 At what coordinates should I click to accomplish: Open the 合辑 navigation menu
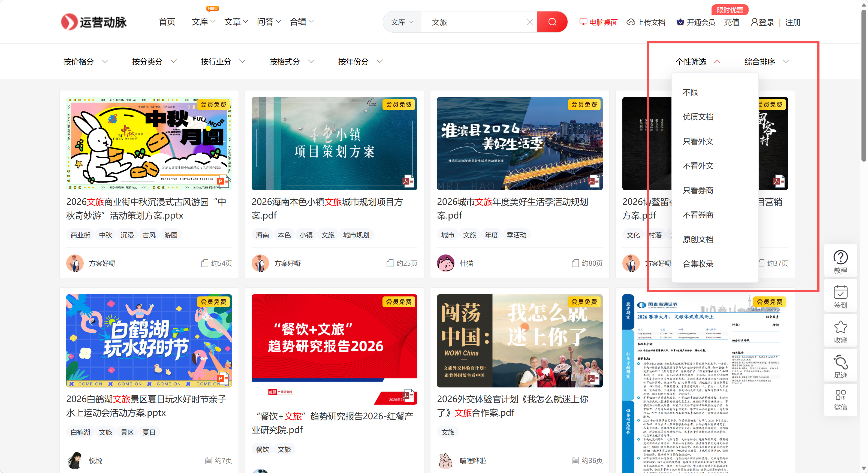pos(302,22)
